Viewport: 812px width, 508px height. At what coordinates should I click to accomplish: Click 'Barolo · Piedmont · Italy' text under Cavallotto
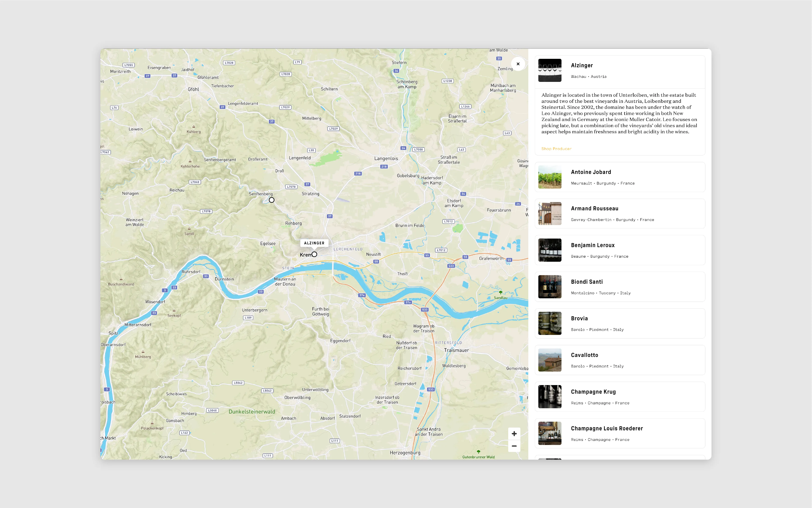pos(597,366)
